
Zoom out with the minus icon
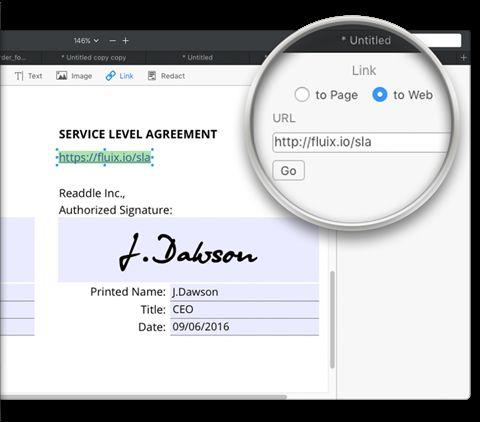coord(113,41)
